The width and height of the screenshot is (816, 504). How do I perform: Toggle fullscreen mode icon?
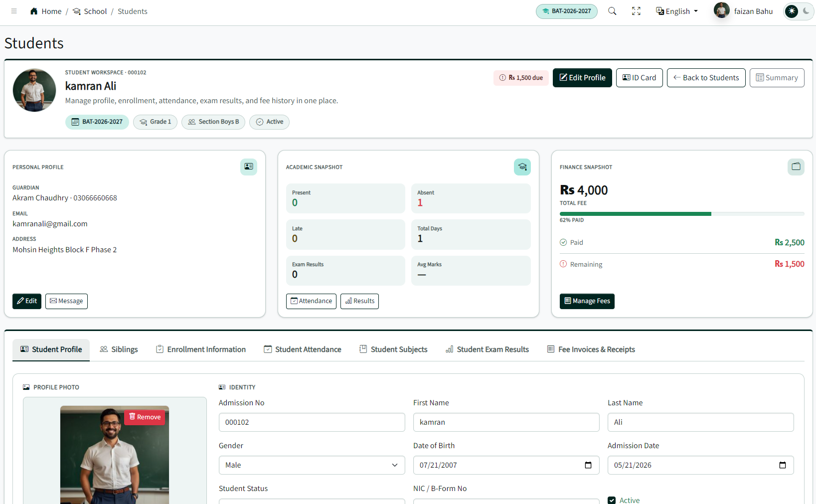tap(636, 11)
